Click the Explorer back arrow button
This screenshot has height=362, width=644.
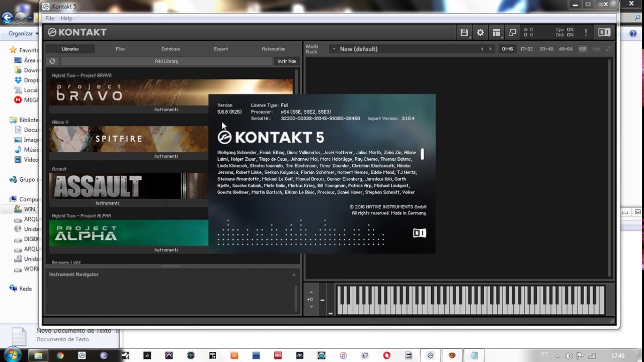pyautogui.click(x=7, y=18)
